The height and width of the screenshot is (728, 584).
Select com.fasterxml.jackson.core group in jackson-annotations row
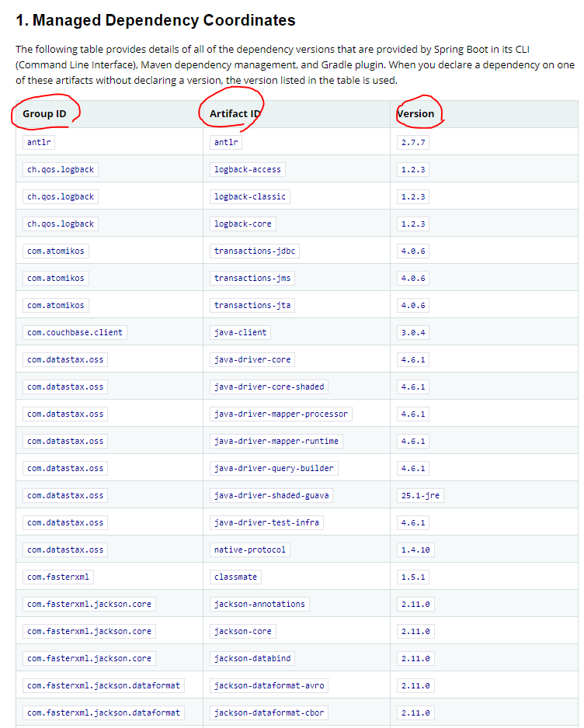coord(89,604)
